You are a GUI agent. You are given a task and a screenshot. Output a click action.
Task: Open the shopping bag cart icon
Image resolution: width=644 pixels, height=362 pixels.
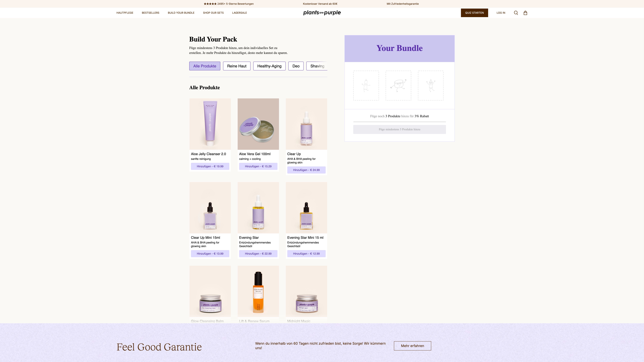[525, 13]
